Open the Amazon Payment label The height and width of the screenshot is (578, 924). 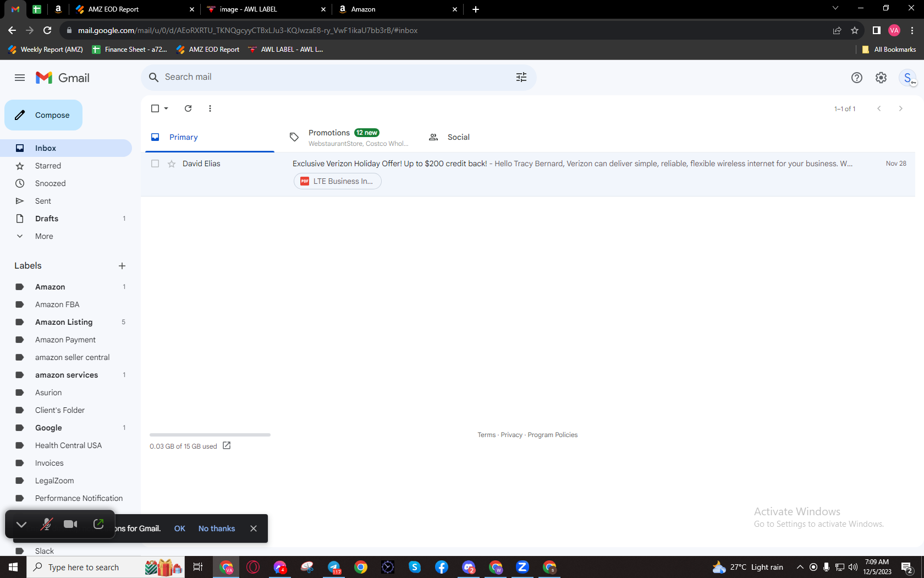coord(66,340)
